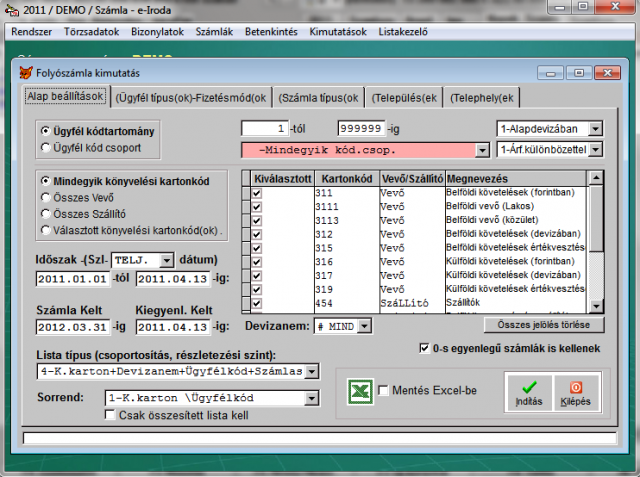The height and width of the screenshot is (477, 640).
Task: Open the Devizanem MIND dropdown
Action: 364,325
